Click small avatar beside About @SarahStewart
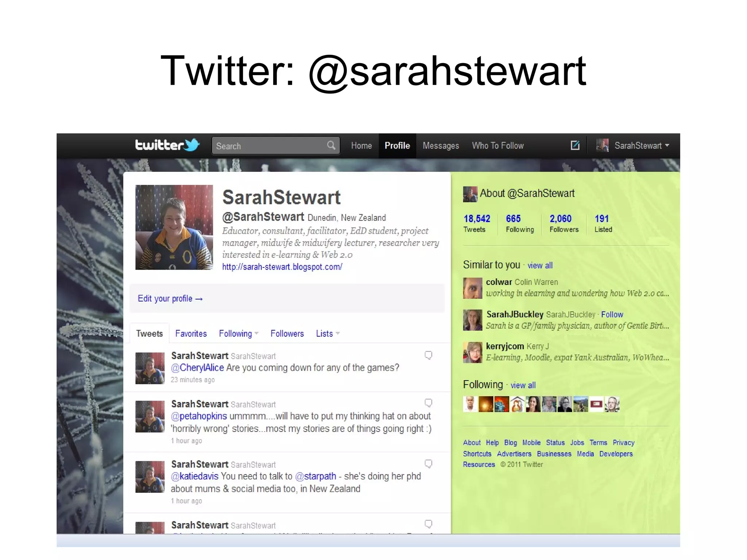747x560 pixels. point(470,194)
